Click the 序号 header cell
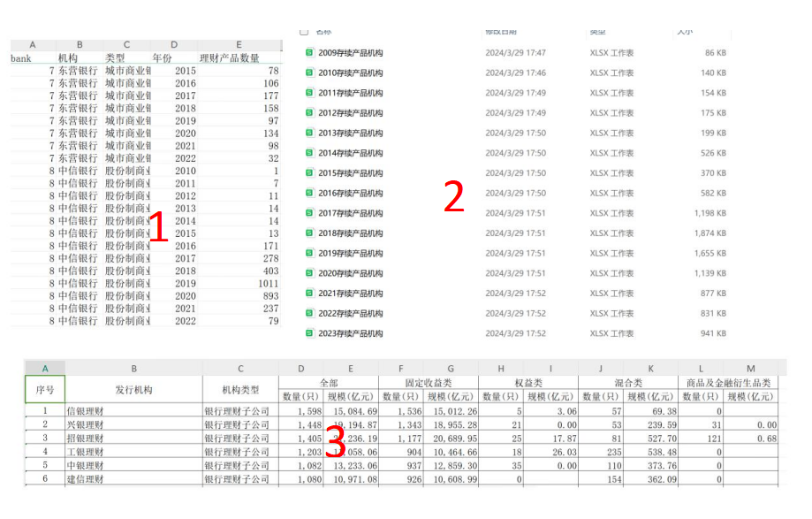 (x=45, y=390)
